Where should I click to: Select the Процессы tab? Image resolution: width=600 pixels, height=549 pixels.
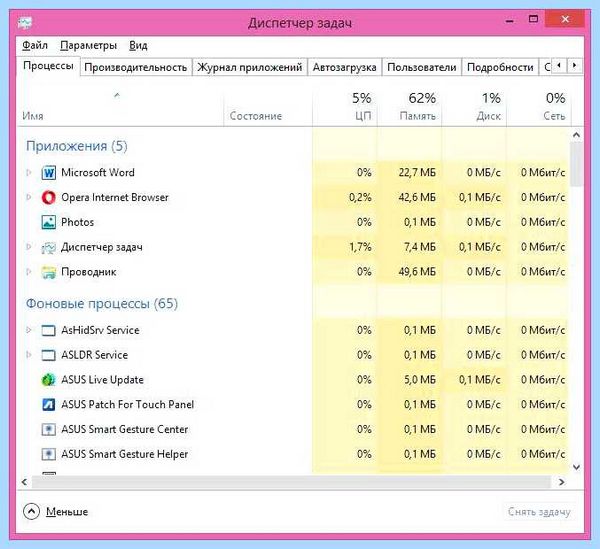(x=48, y=66)
